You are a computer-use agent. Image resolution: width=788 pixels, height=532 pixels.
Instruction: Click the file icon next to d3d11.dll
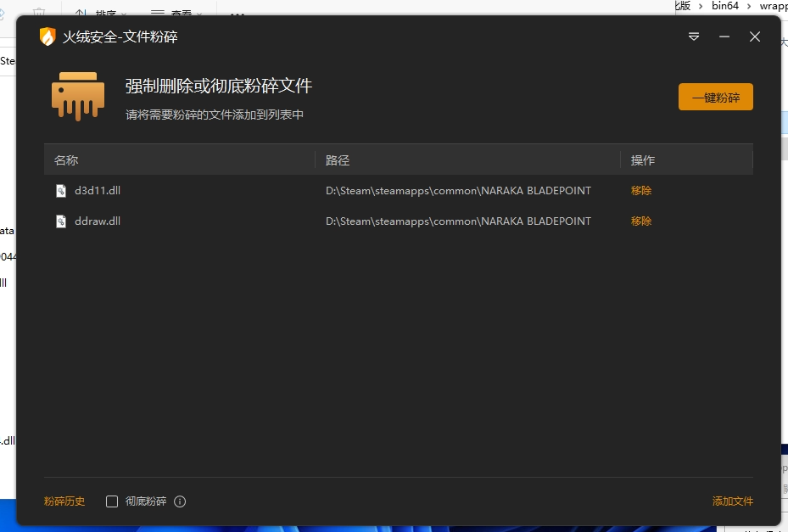pyautogui.click(x=60, y=191)
